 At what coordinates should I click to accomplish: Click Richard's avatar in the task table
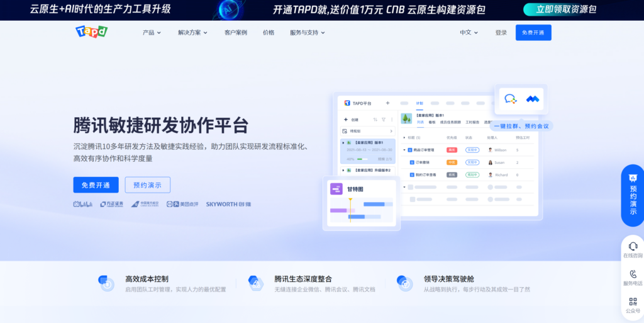pyautogui.click(x=490, y=174)
